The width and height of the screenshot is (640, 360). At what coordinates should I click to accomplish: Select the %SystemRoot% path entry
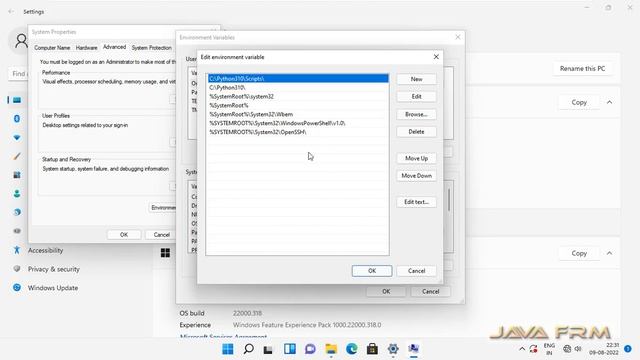(298, 105)
